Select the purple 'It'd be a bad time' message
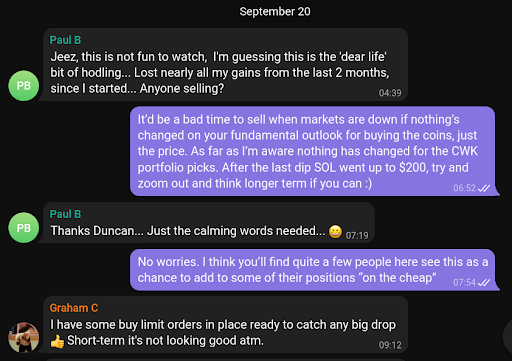Viewport: 512px width, 361px height. [x=313, y=151]
